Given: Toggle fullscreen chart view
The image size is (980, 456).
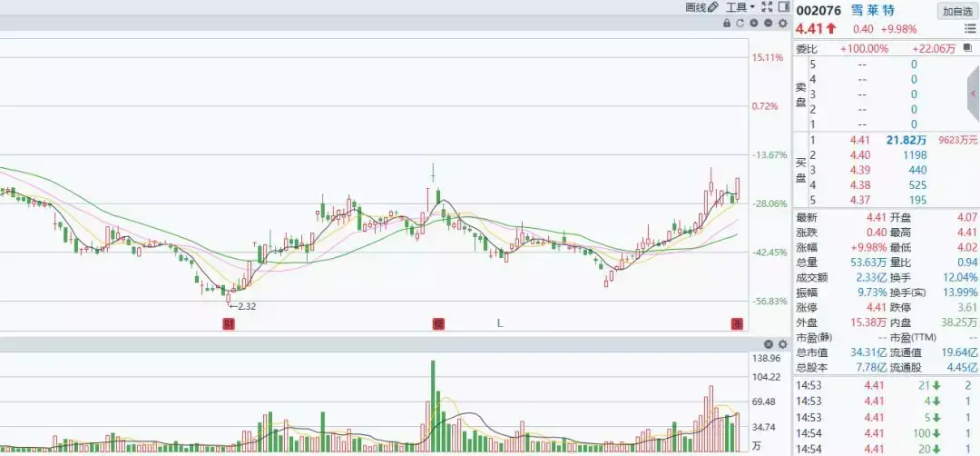Looking at the screenshot, I should (768, 7).
